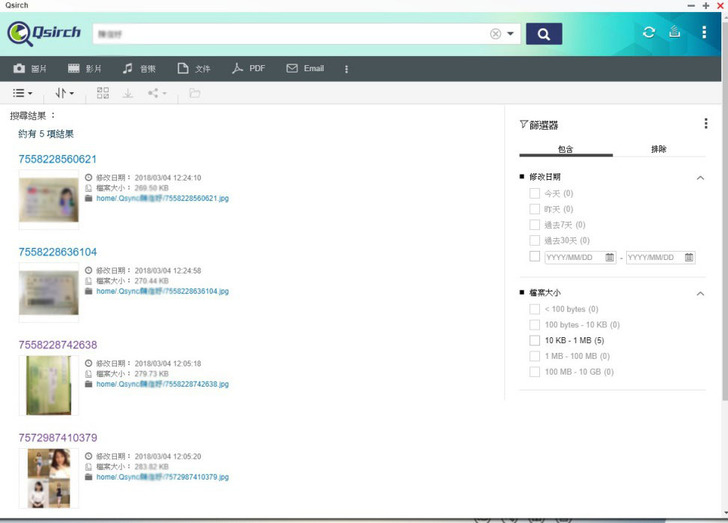Image resolution: width=728 pixels, height=523 pixels.
Task: Tick the < 100 bytes checkbox
Action: pyautogui.click(x=534, y=309)
